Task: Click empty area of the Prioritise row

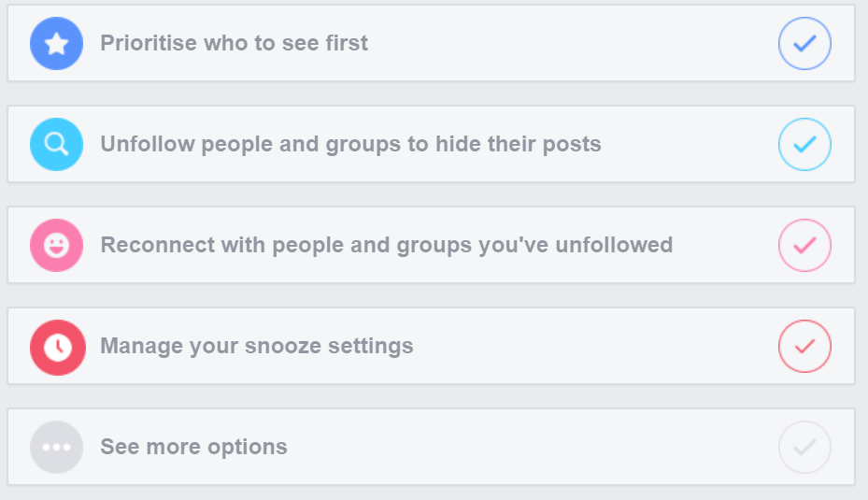Action: 570,43
